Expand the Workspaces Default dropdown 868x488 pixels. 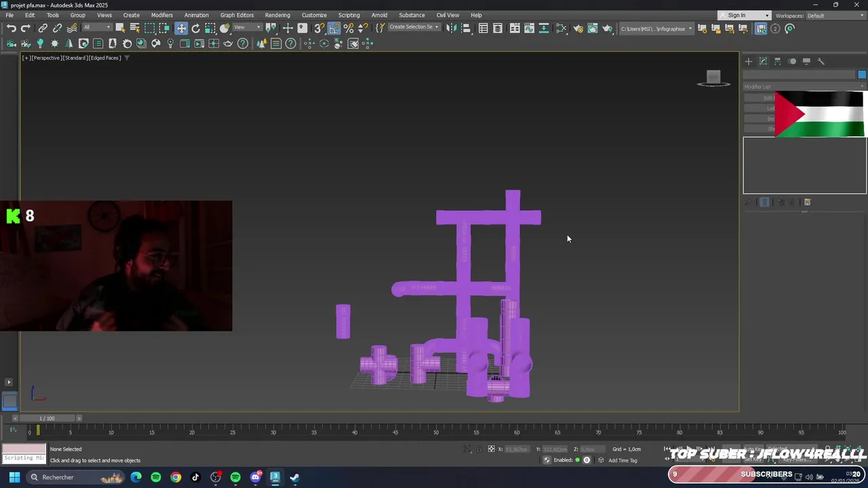[x=835, y=16]
